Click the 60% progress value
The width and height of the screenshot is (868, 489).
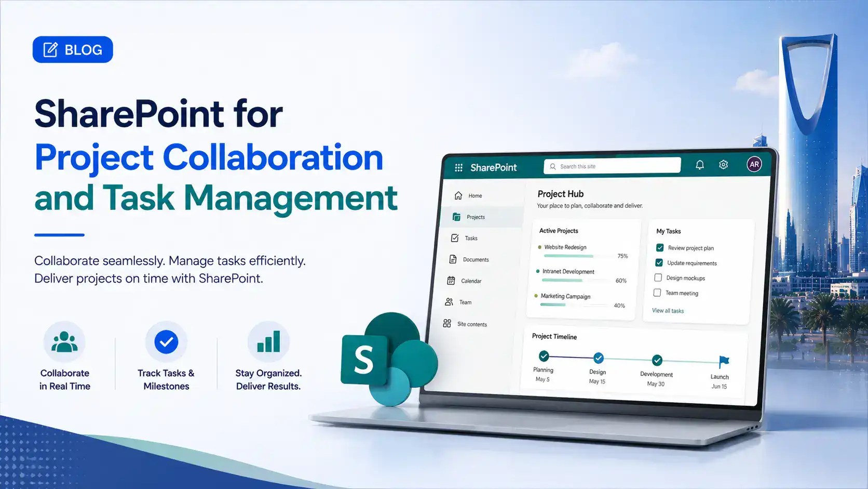[x=621, y=281]
